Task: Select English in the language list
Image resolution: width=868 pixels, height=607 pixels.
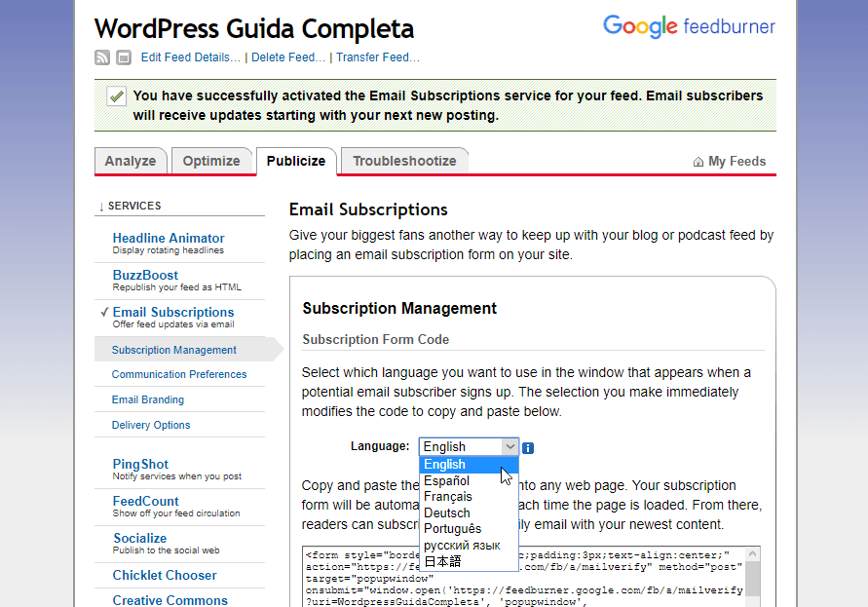Action: click(469, 465)
